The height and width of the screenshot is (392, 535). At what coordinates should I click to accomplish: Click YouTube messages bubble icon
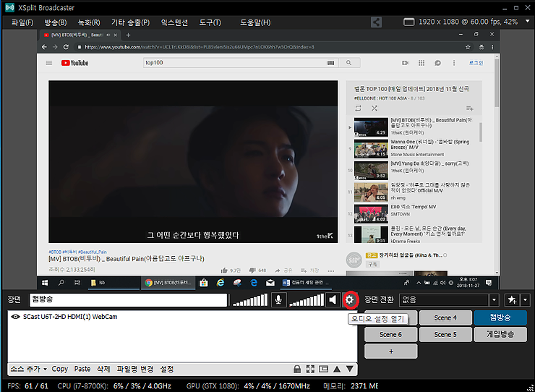coord(437,63)
